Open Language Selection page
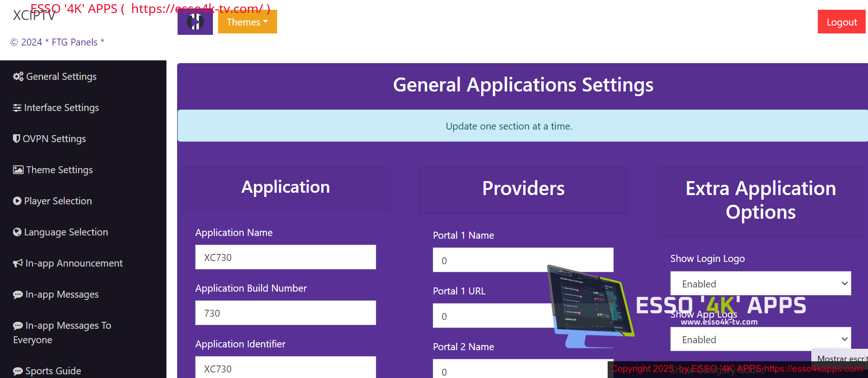 60,232
